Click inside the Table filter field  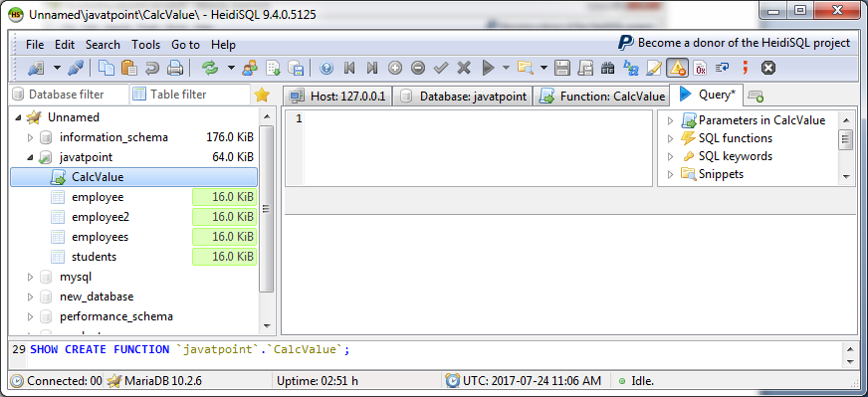[x=190, y=95]
